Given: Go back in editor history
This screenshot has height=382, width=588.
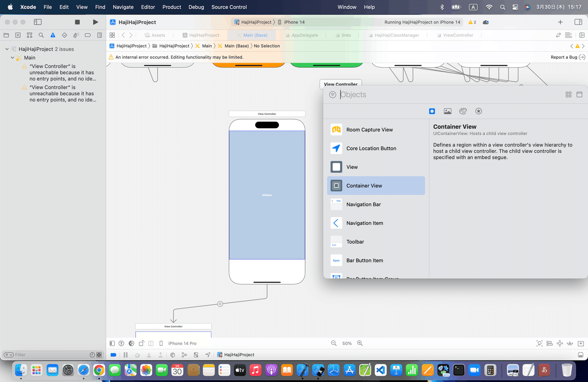Looking at the screenshot, I should [123, 35].
